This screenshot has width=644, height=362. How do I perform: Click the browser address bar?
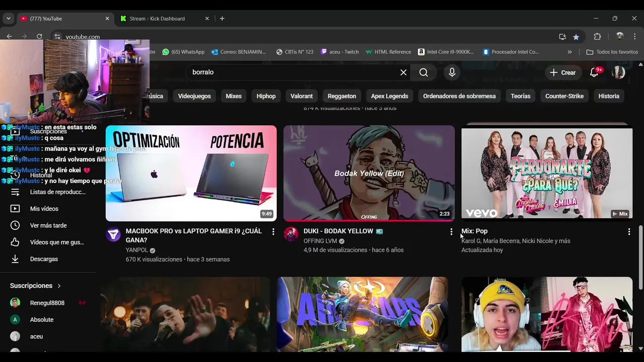click(x=302, y=37)
